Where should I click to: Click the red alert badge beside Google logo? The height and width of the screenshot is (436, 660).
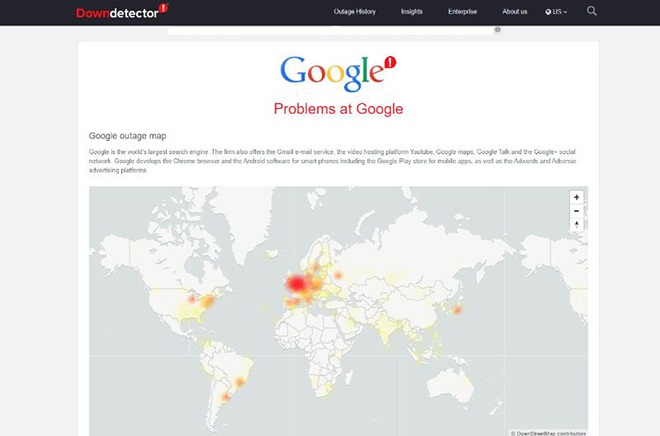point(390,62)
